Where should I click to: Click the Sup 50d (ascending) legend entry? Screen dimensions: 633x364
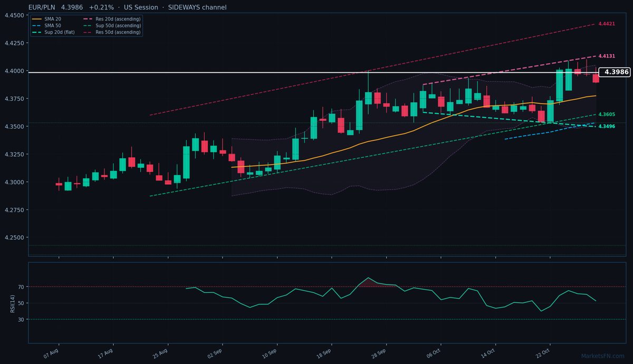coord(112,25)
